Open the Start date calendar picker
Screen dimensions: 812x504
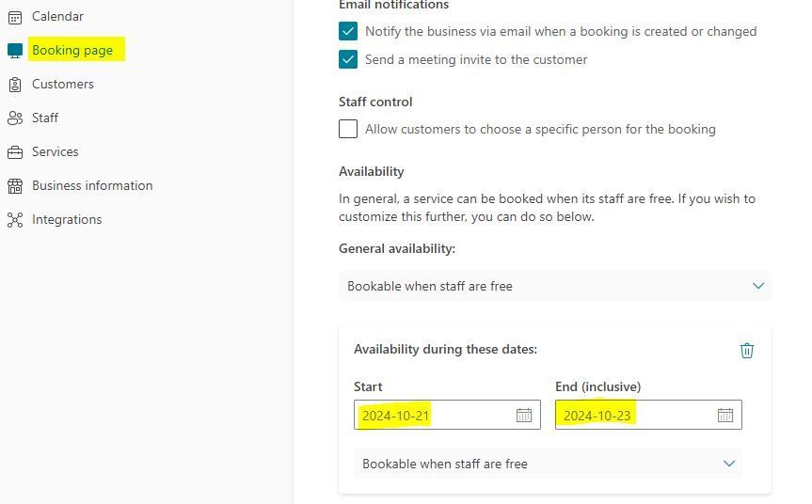[x=524, y=415]
